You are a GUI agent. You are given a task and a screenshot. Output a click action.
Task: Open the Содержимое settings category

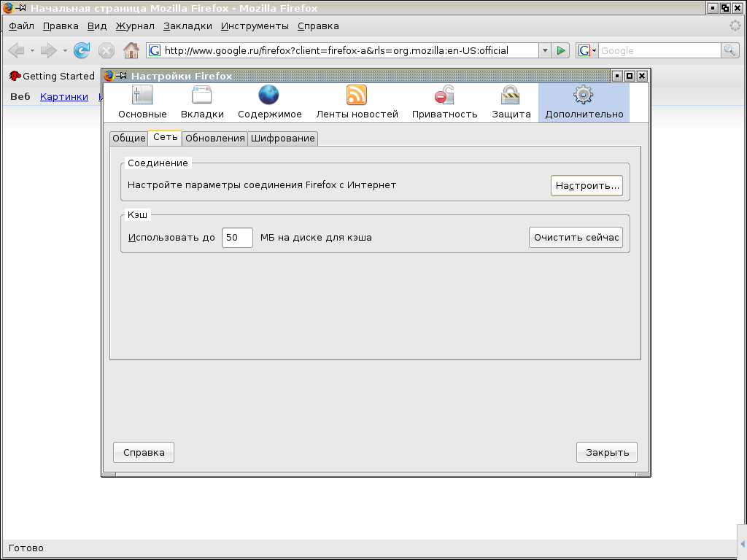point(270,102)
